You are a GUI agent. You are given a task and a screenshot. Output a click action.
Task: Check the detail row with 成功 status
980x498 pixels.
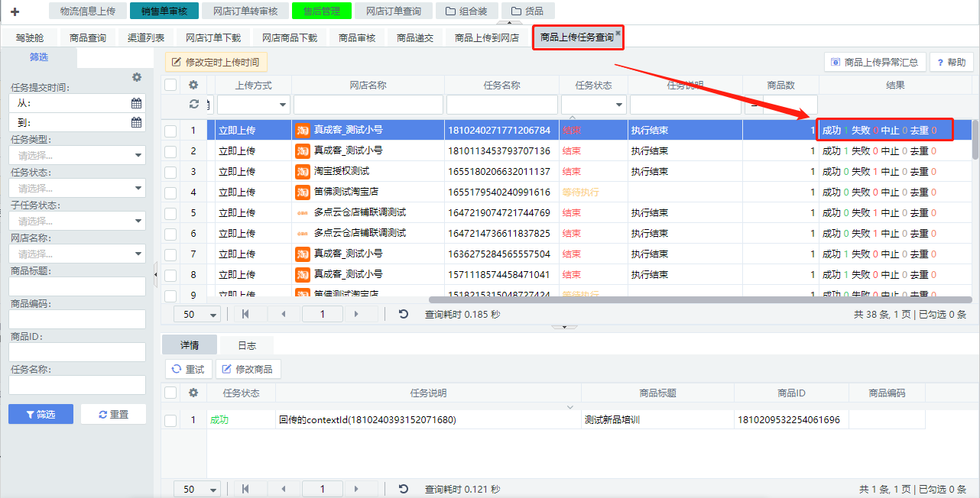coord(170,420)
